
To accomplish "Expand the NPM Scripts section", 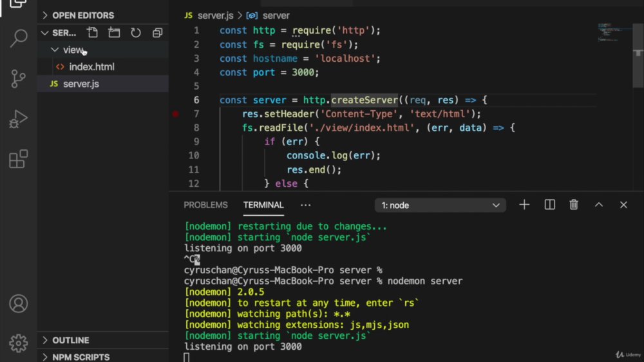I will pos(102,357).
